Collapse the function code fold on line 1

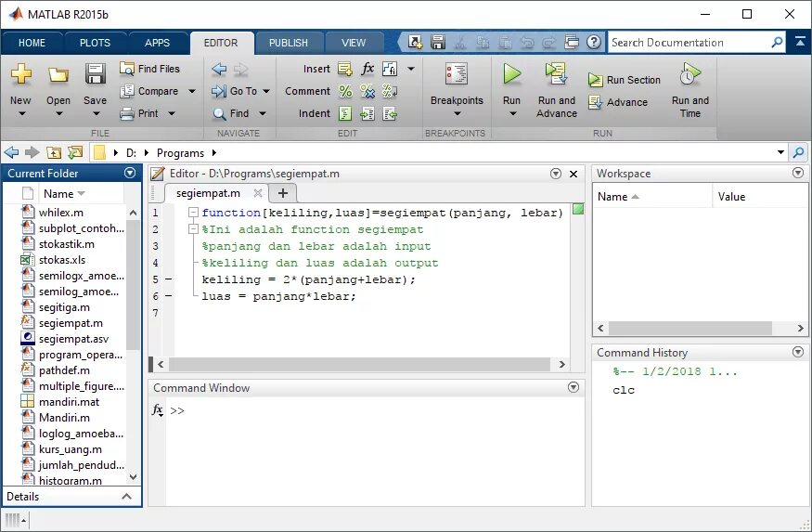click(x=193, y=212)
